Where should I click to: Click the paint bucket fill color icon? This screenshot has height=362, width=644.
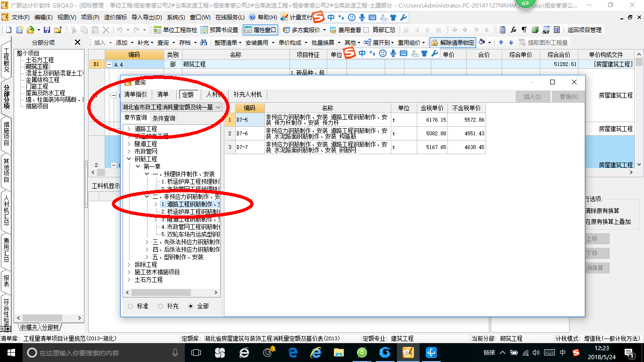[x=482, y=42]
